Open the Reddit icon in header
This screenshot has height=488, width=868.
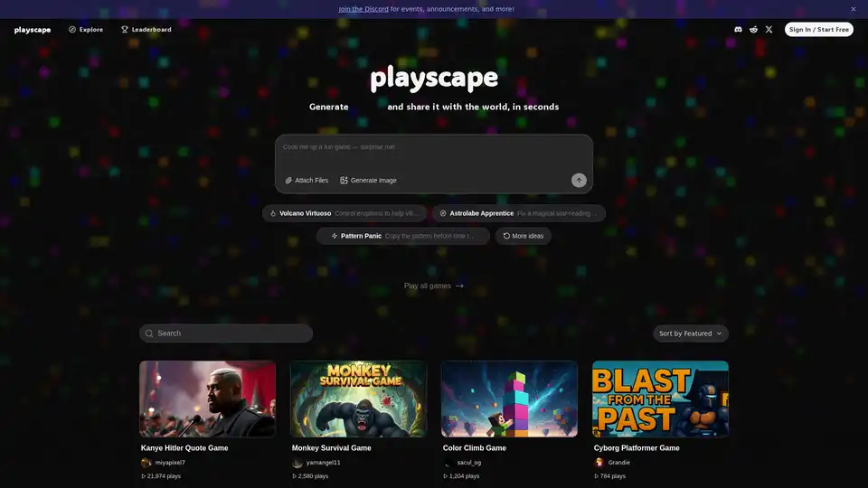(754, 30)
